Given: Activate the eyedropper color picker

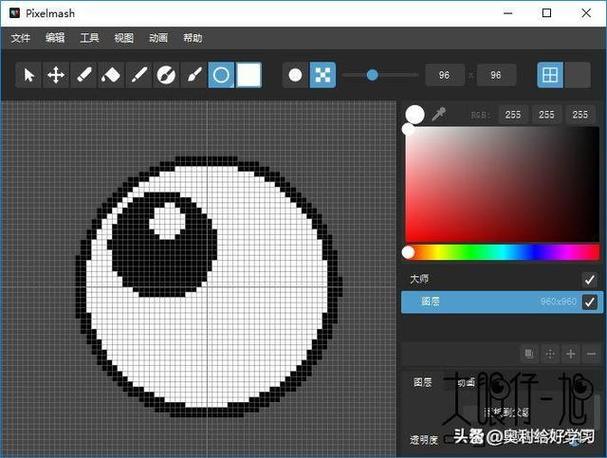Looking at the screenshot, I should [x=439, y=114].
